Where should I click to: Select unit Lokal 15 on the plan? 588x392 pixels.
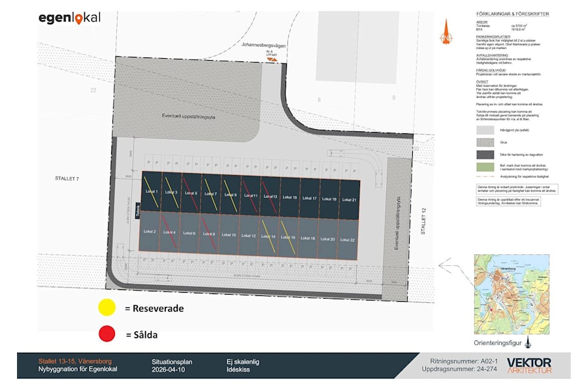[x=290, y=197]
